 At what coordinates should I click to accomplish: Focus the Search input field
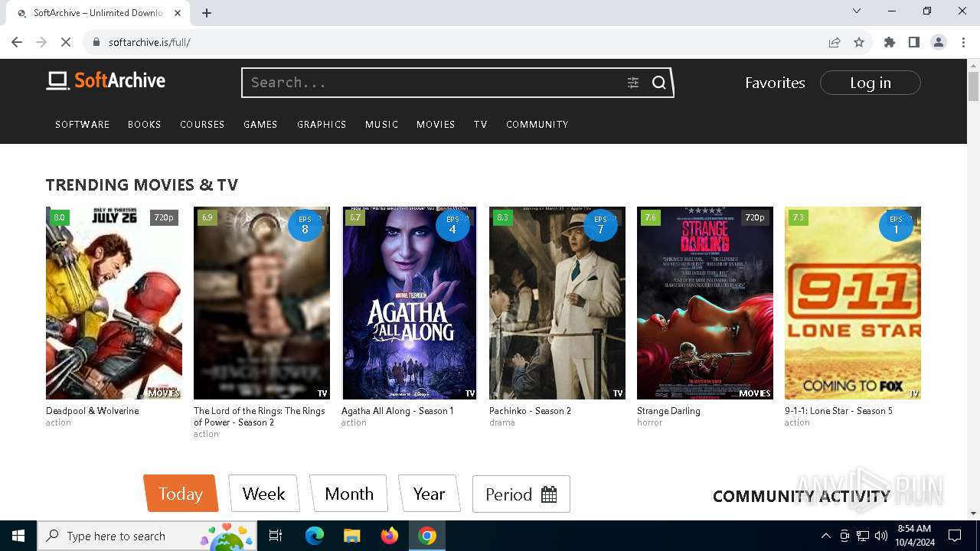pos(433,83)
